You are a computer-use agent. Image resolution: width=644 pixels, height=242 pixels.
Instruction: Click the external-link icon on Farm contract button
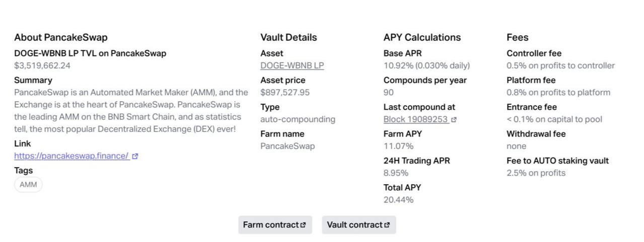303,225
